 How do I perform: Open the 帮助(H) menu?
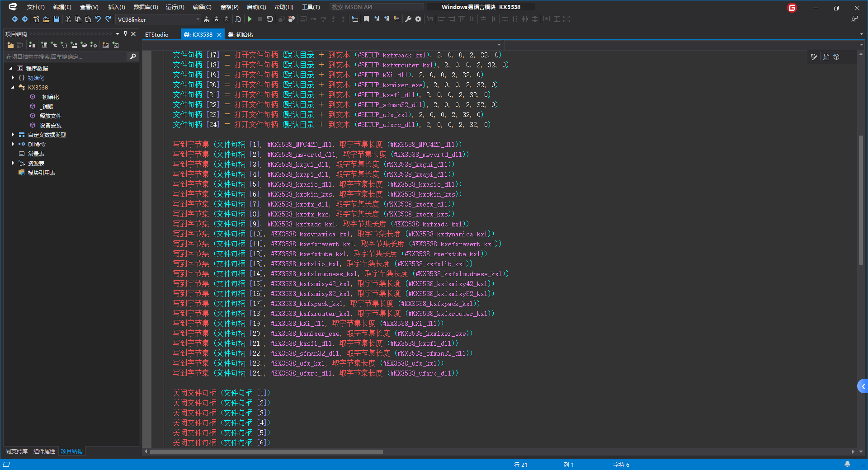284,7
